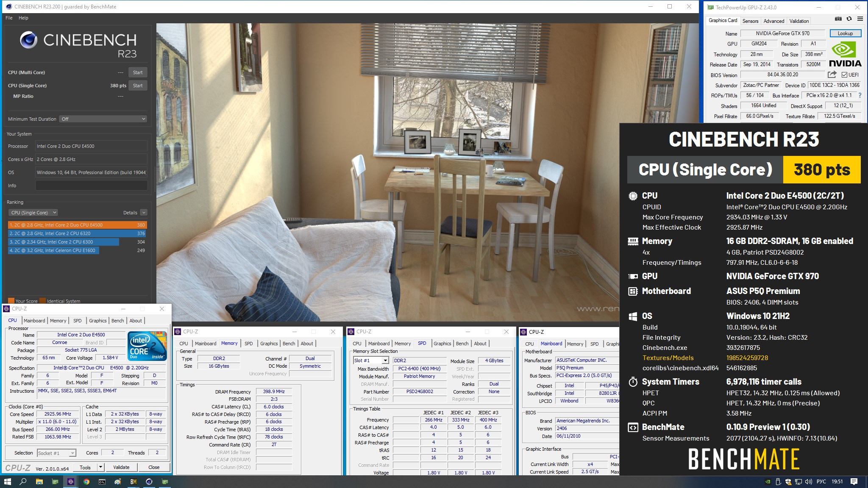Open the Memory tab in the CPU-Z Mainboard window
This screenshot has height=488, width=868.
click(575, 344)
